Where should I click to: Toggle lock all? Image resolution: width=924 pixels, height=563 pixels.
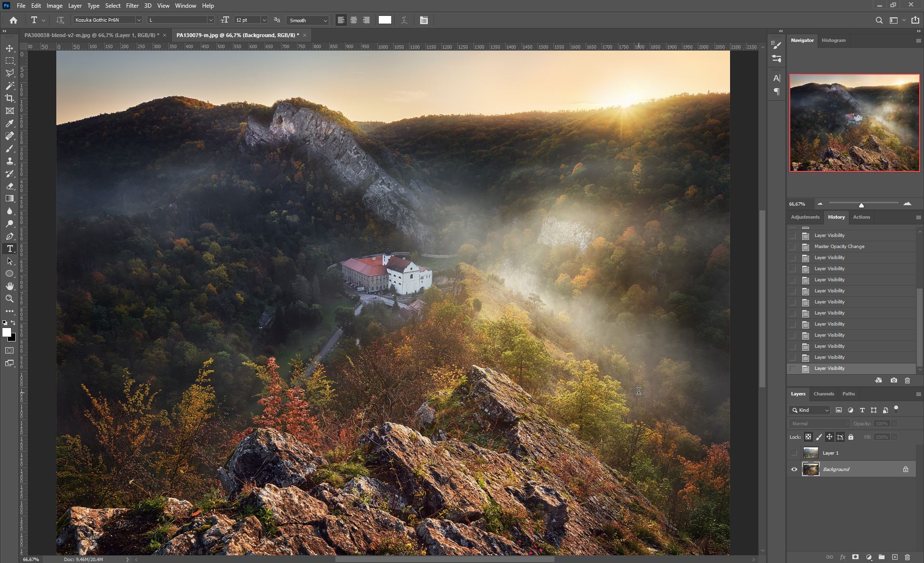click(851, 437)
